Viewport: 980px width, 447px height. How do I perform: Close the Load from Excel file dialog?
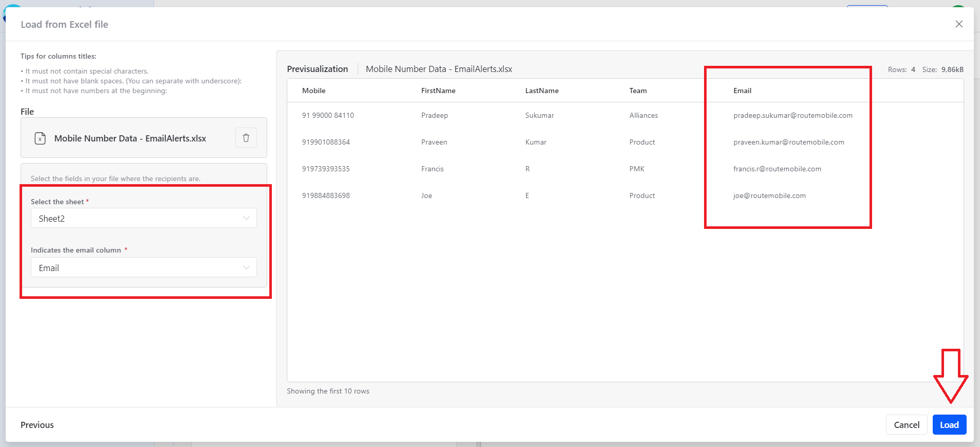(x=959, y=24)
